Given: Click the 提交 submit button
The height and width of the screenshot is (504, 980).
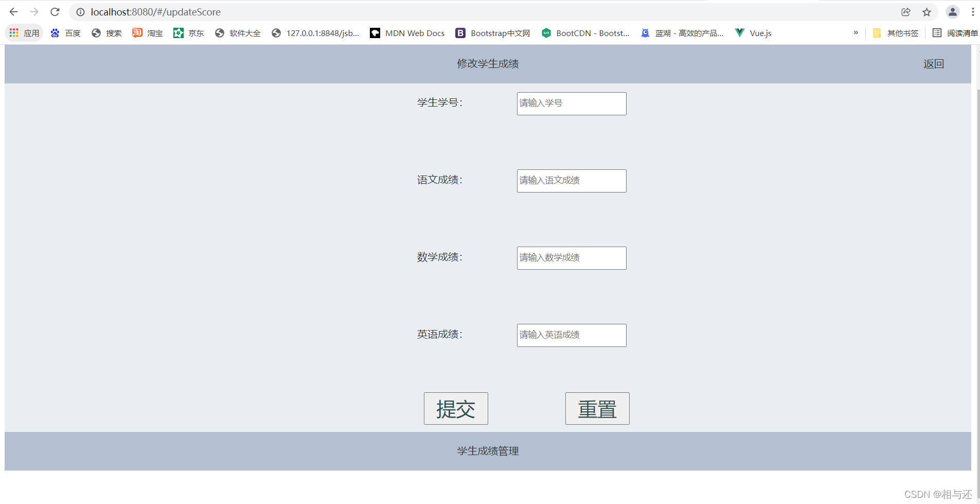Looking at the screenshot, I should 456,409.
